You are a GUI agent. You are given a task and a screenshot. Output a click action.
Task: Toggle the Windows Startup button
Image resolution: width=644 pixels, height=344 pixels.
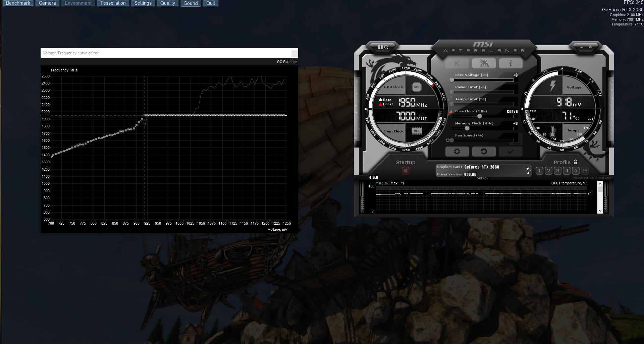coord(406,171)
